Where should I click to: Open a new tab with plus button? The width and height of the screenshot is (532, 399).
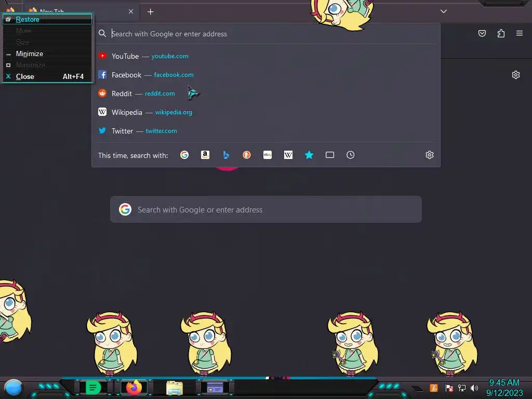pos(150,12)
